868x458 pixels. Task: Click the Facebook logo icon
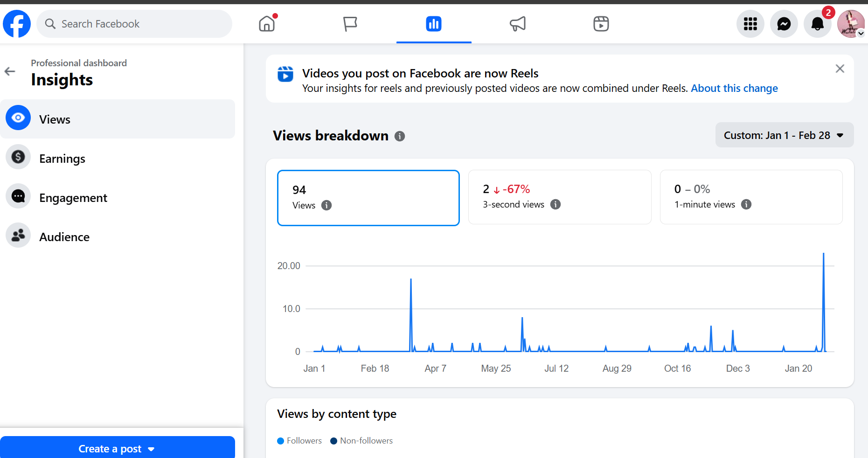(17, 24)
